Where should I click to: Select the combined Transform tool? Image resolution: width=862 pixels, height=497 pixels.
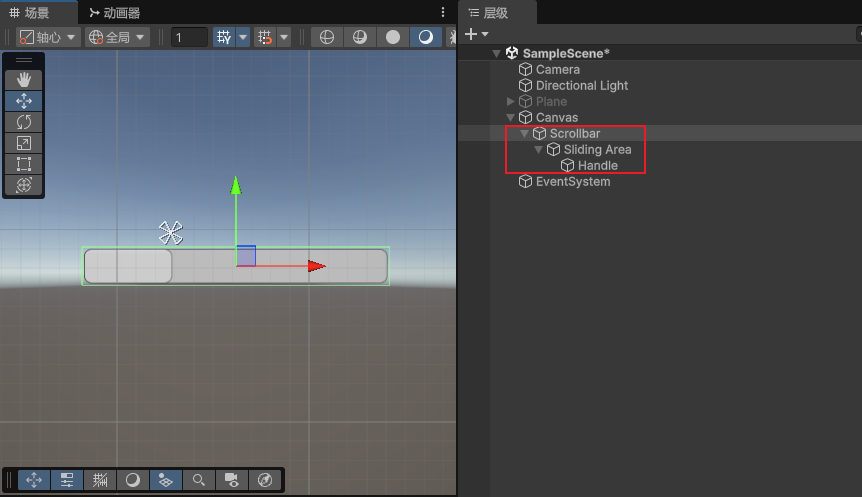coord(24,185)
